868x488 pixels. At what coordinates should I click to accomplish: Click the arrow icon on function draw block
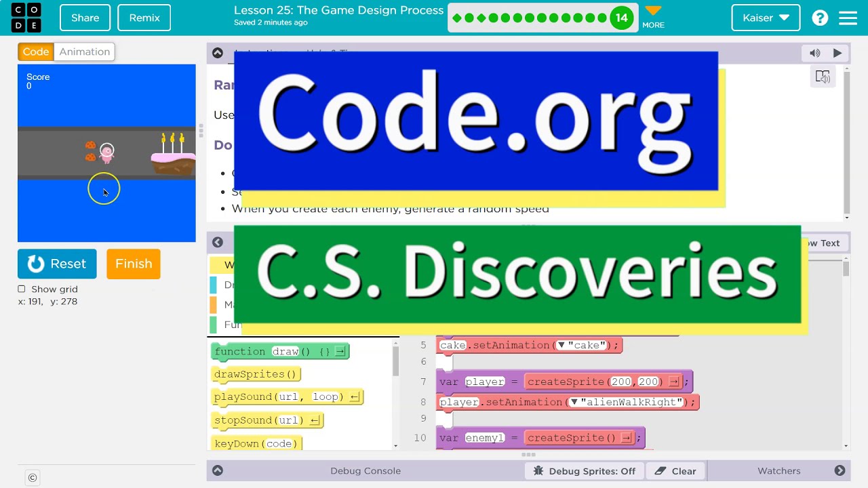click(x=340, y=351)
